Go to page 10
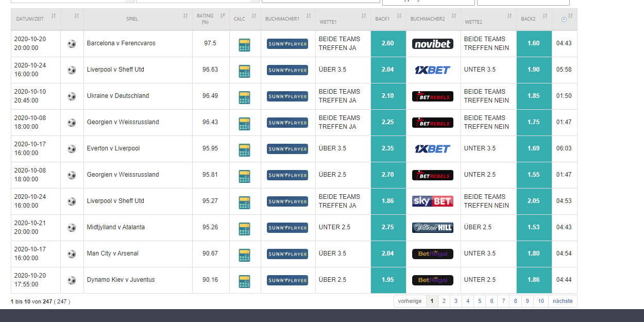The image size is (644, 322). coord(541,301)
